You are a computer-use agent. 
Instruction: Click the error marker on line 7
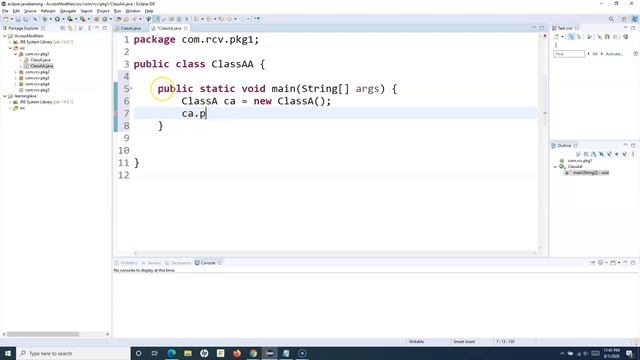pyautogui.click(x=116, y=113)
